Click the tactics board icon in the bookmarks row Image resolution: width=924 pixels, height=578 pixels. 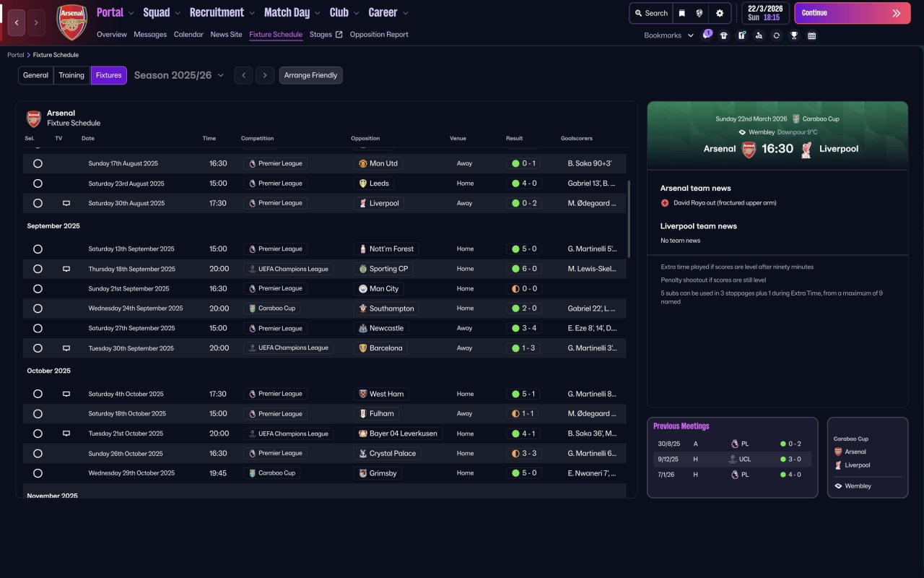[x=741, y=35]
